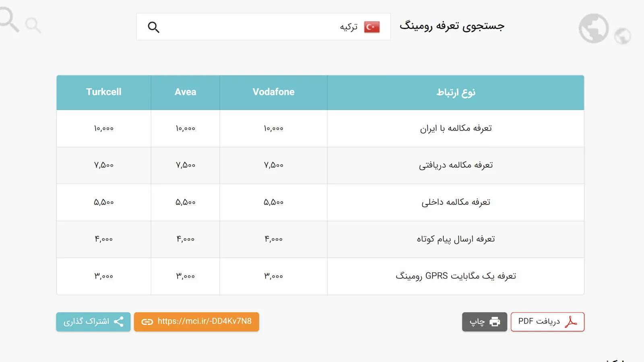Image resolution: width=644 pixels, height=362 pixels.
Task: Click Turkcell value for call to Iran
Action: coord(104,128)
